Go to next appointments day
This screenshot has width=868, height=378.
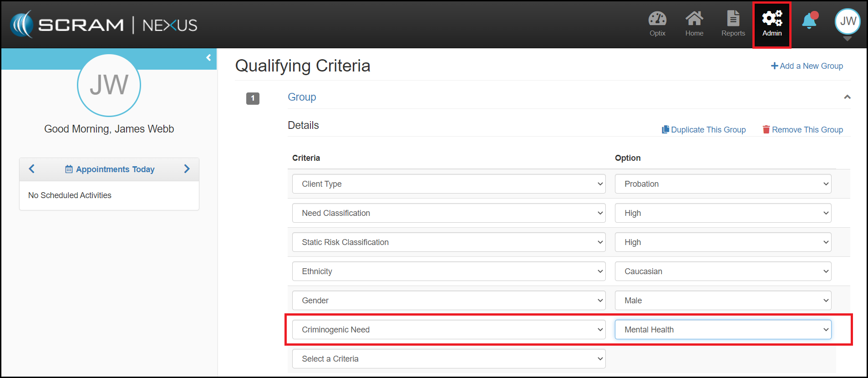pos(187,169)
